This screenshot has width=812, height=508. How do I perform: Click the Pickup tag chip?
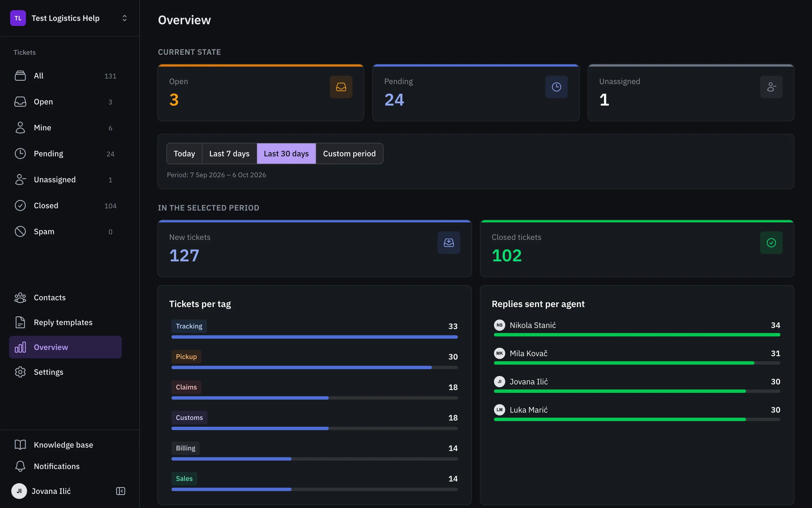pos(186,356)
